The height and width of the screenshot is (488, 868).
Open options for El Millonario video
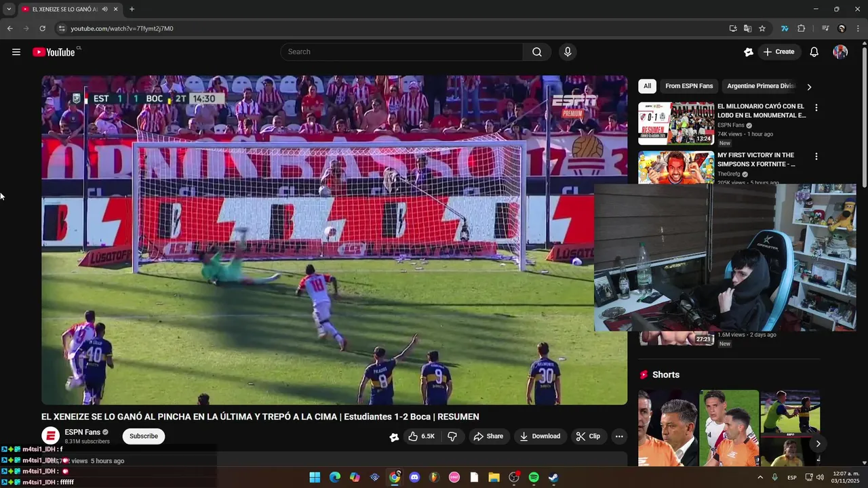point(816,108)
